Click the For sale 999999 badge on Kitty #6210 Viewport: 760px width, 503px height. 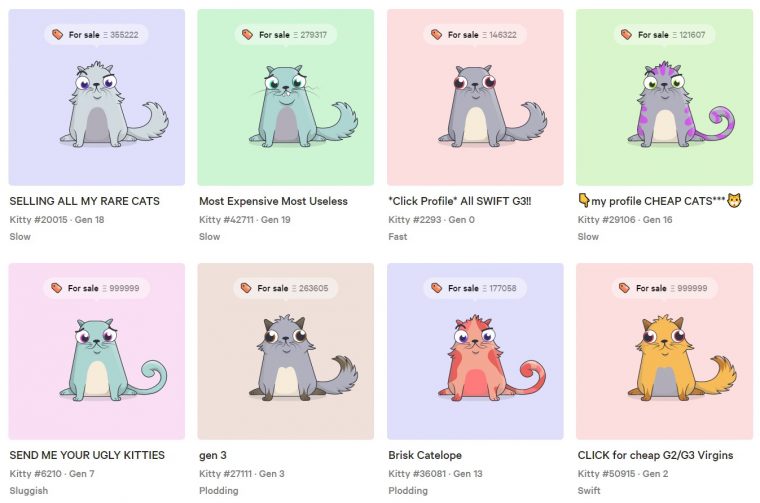(x=96, y=288)
